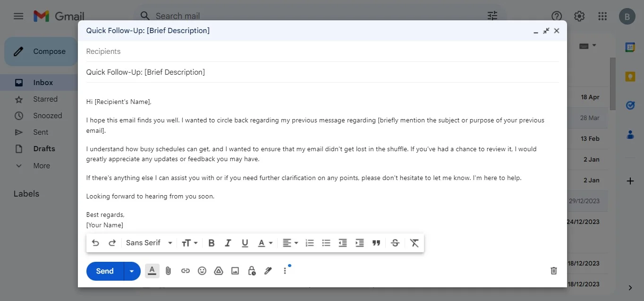This screenshot has width=644, height=301.
Task: Insert an emoji into the email
Action: [202, 271]
